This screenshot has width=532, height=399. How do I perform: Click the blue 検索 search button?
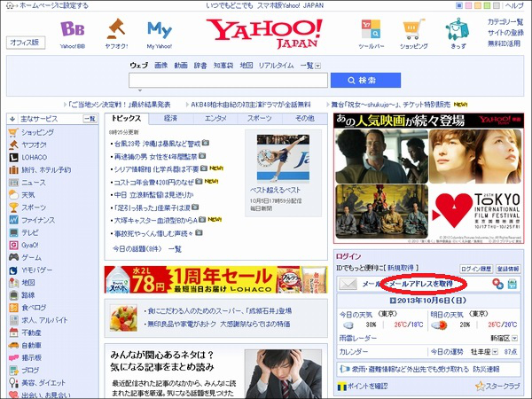[365, 81]
